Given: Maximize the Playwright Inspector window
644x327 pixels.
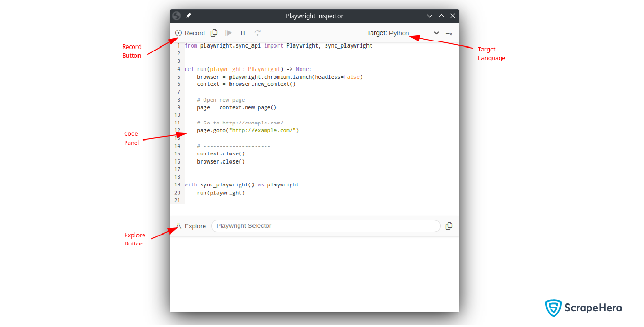Looking at the screenshot, I should pyautogui.click(x=441, y=16).
